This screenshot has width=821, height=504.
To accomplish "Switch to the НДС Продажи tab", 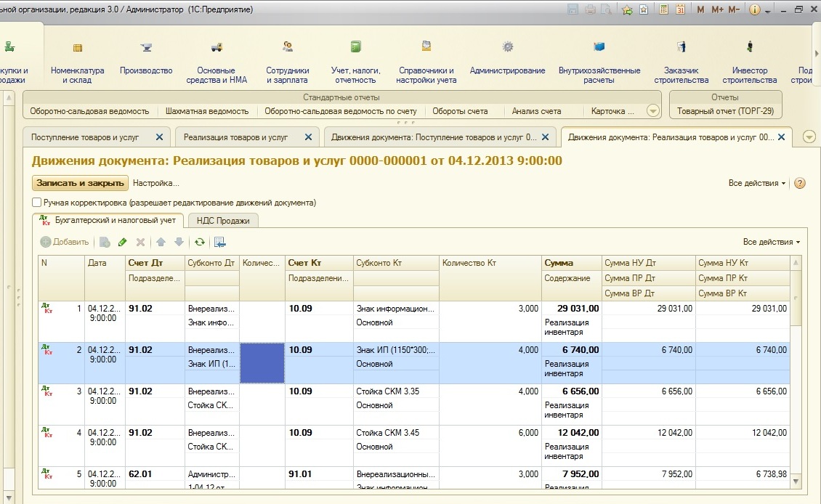I will coord(223,221).
